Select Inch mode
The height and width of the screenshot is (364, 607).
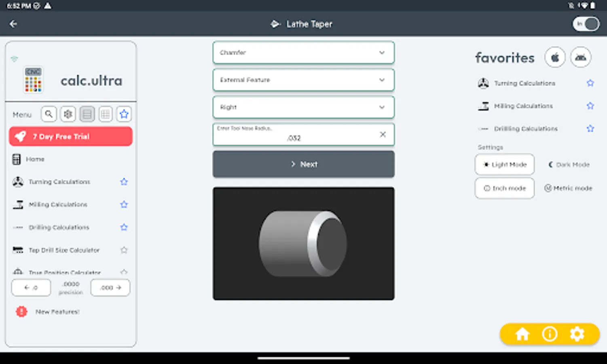point(505,188)
